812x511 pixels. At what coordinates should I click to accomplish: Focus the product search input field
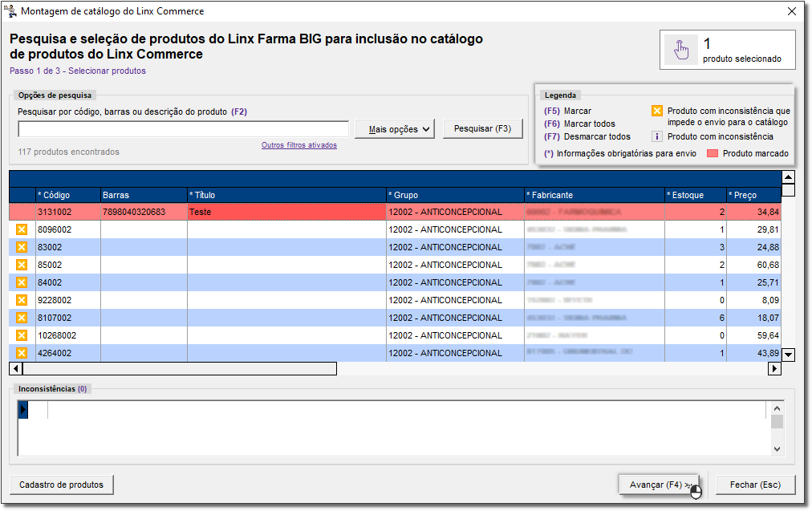pos(183,129)
